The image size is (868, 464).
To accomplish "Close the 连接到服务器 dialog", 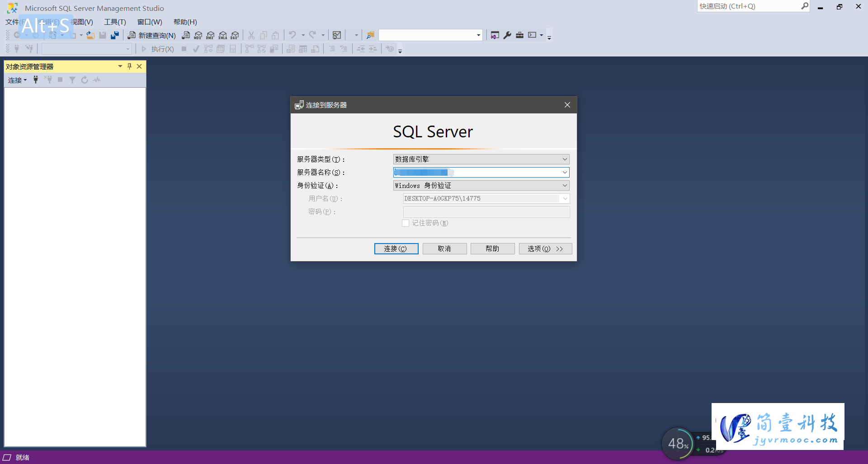I will (567, 105).
